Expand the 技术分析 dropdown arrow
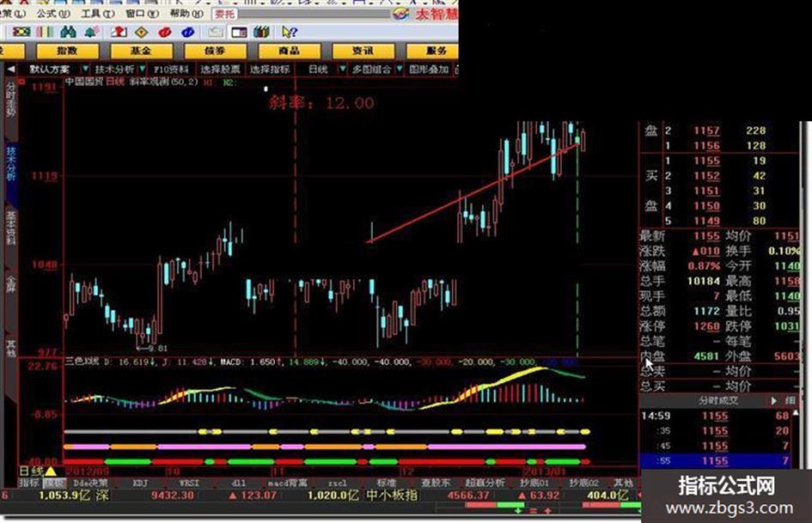This screenshot has width=812, height=523. tap(143, 69)
